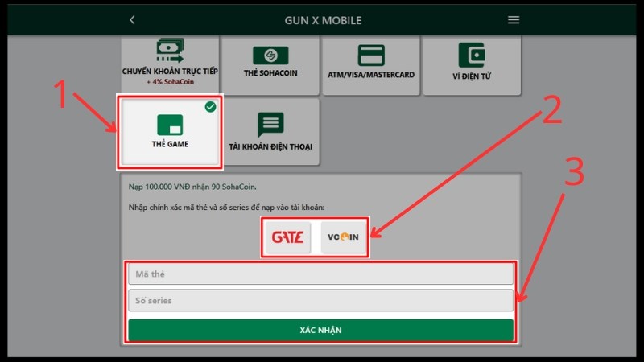644x362 pixels.
Task: Click the green checkmark on Thẻ Game
Action: point(210,107)
